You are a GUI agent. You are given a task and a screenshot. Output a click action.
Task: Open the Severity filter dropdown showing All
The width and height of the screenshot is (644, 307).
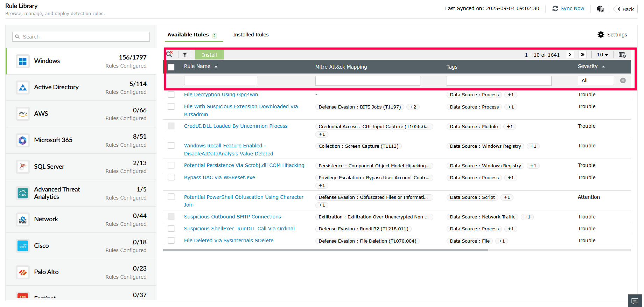coord(596,81)
